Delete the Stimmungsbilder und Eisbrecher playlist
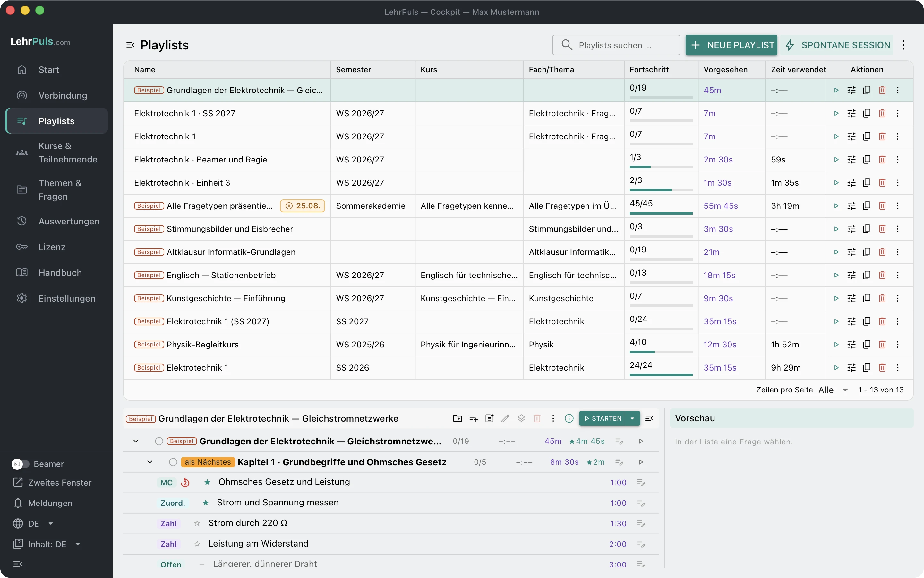 pyautogui.click(x=882, y=229)
